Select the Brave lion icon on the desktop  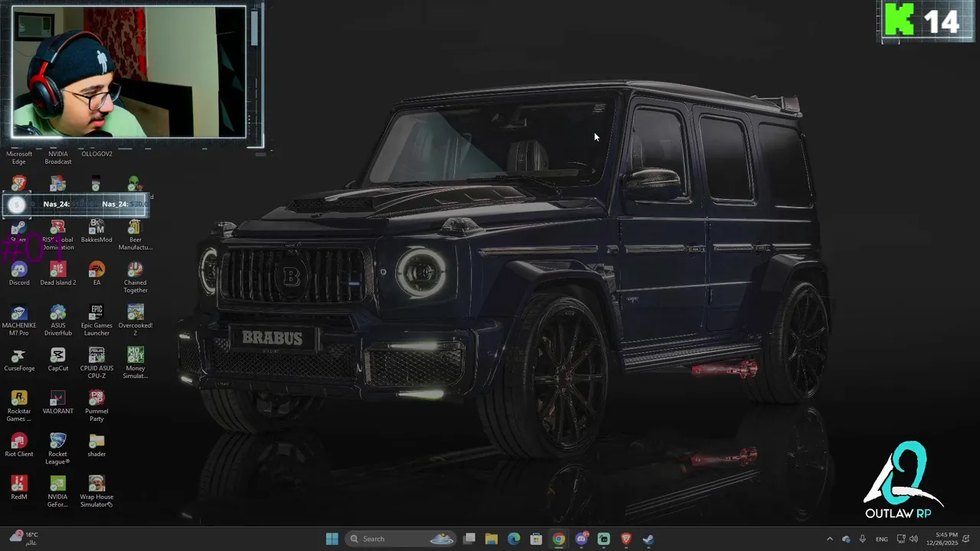coord(19,184)
